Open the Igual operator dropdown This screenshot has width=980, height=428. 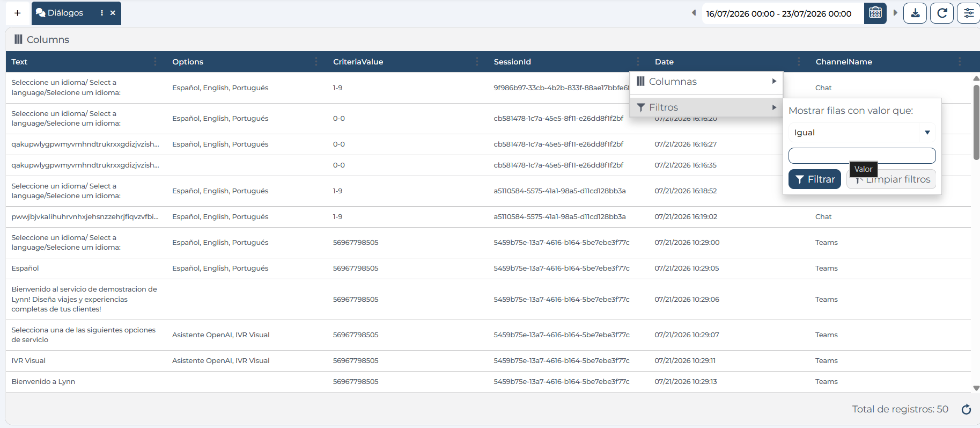(x=862, y=133)
